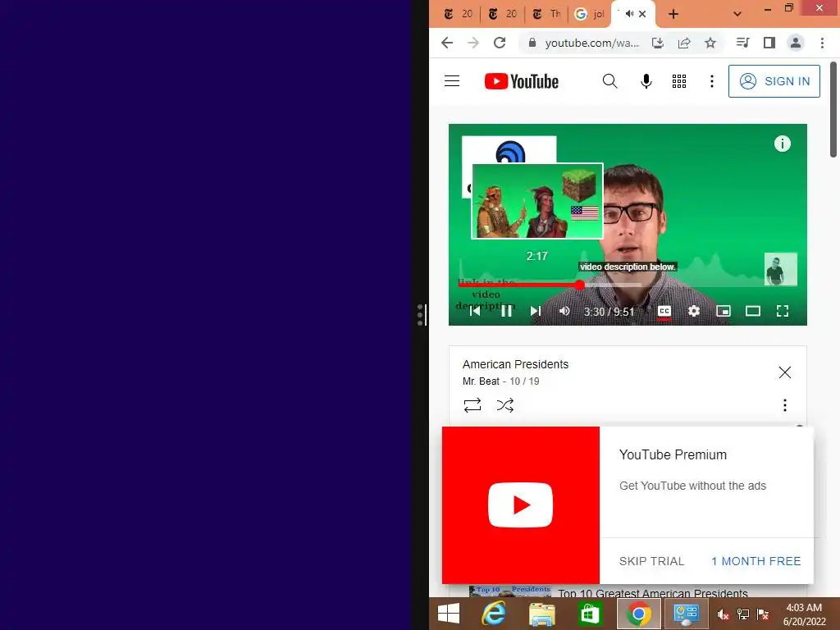The image size is (840, 630).
Task: Toggle Chrome side panel
Action: (769, 43)
